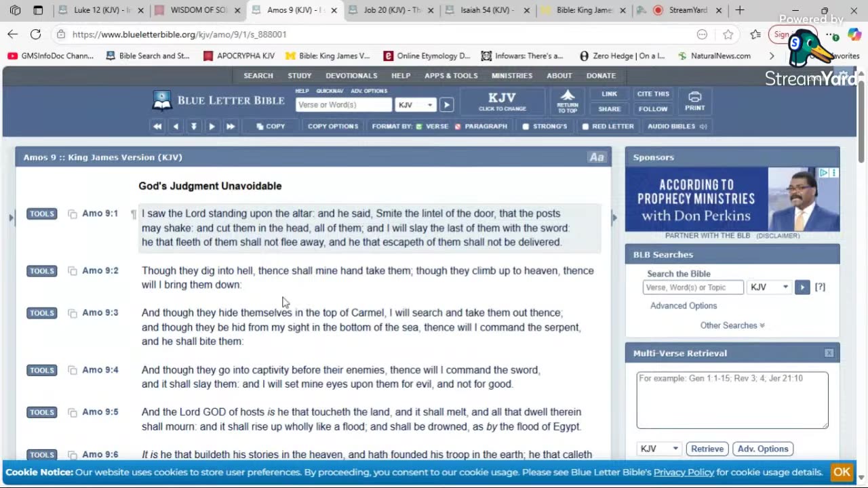Run the BLB Searches arrow button
868x488 pixels.
tap(802, 287)
